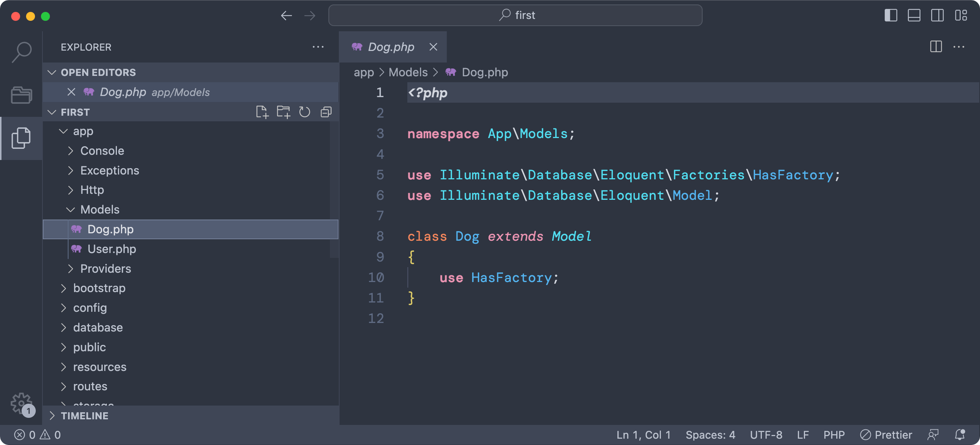Select the Dog.php editor tab
980x445 pixels.
click(391, 47)
